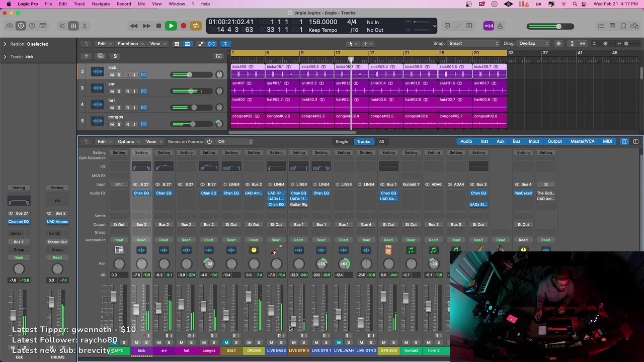Viewport: 644px width, 362px height.
Task: Open the tracks area Functions menu
Action: coord(130,44)
